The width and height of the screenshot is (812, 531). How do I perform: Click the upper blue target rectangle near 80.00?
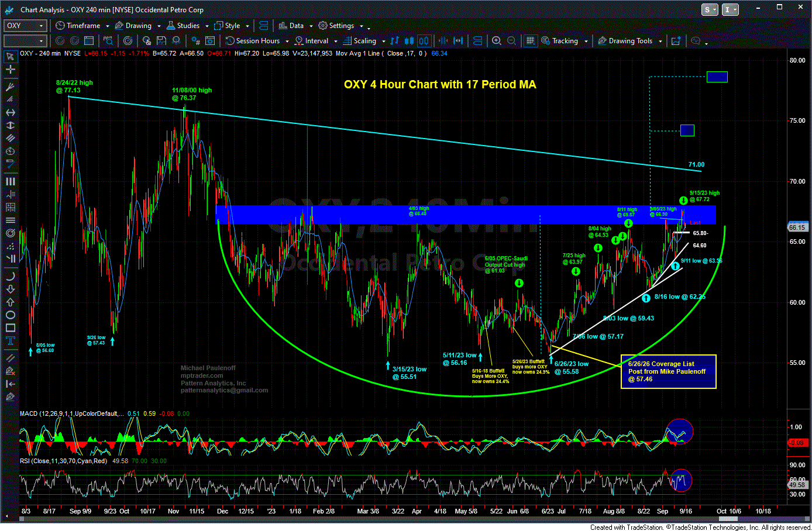[717, 77]
